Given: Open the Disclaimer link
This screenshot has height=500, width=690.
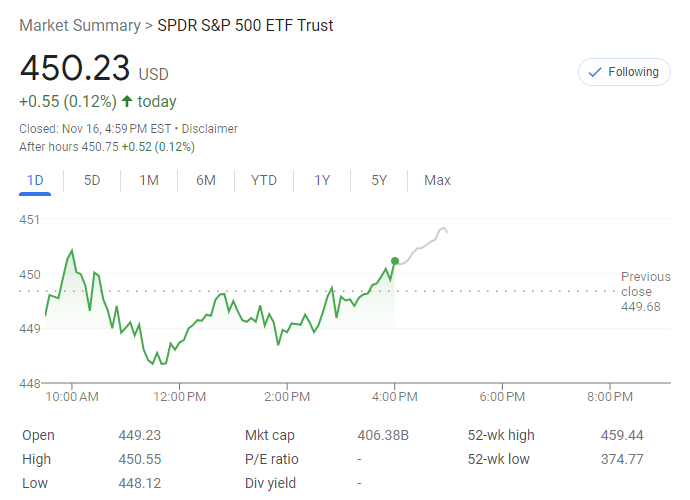Looking at the screenshot, I should pyautogui.click(x=210, y=129).
